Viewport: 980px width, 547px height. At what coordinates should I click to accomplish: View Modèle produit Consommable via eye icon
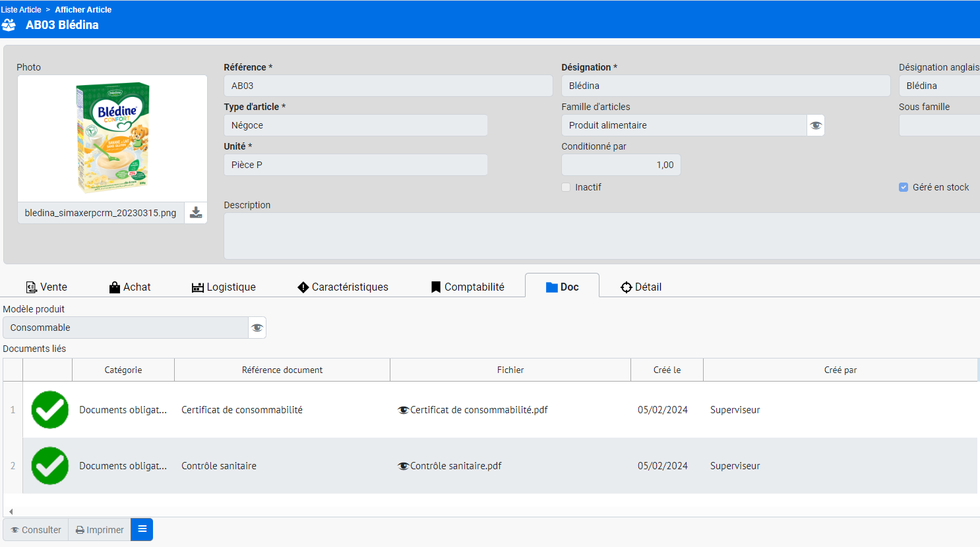pyautogui.click(x=257, y=328)
